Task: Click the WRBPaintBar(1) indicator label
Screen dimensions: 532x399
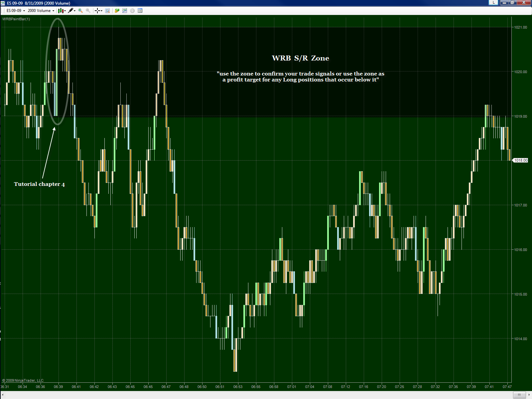Action: pos(16,19)
